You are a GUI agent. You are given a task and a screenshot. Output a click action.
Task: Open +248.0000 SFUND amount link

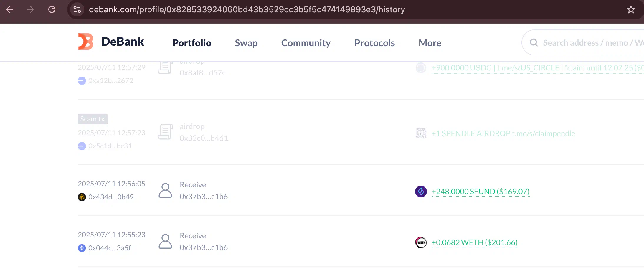(x=480, y=192)
